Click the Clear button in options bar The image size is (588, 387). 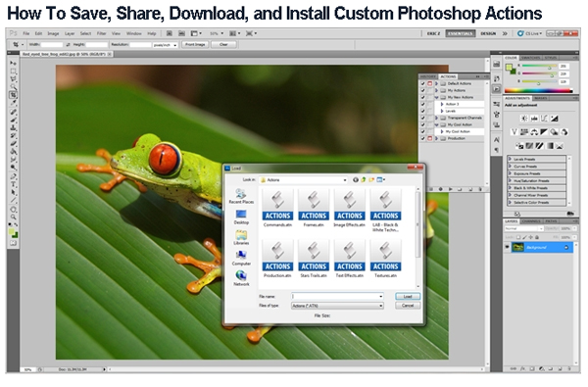pyautogui.click(x=223, y=45)
